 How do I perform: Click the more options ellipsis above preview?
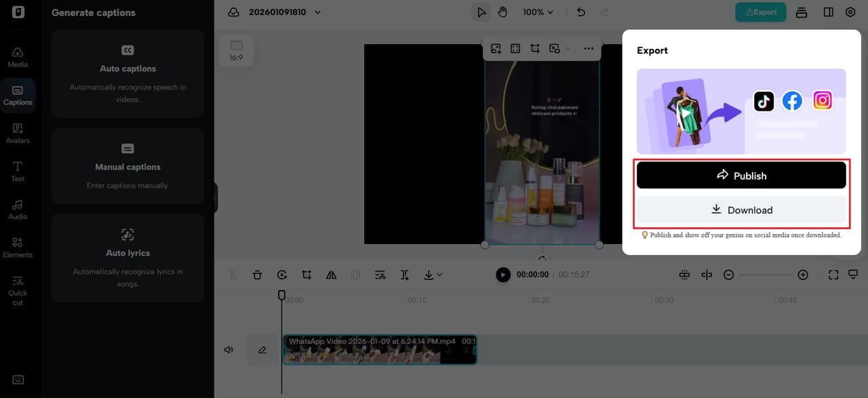pos(588,49)
